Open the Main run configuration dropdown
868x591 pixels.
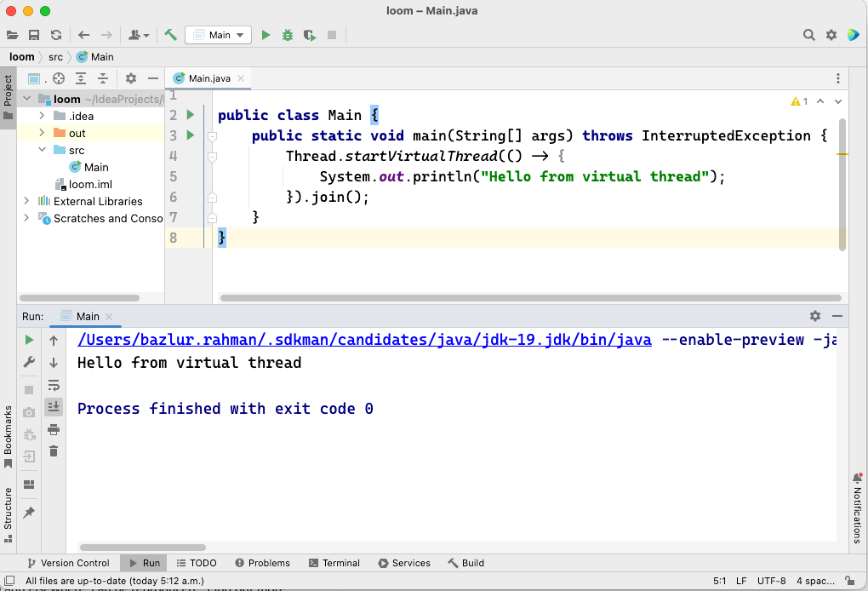[218, 35]
